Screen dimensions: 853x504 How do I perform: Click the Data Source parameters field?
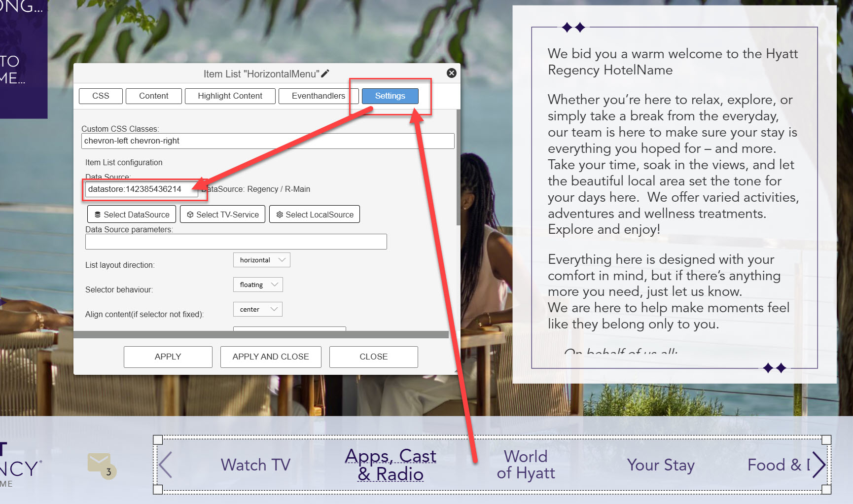pos(236,242)
